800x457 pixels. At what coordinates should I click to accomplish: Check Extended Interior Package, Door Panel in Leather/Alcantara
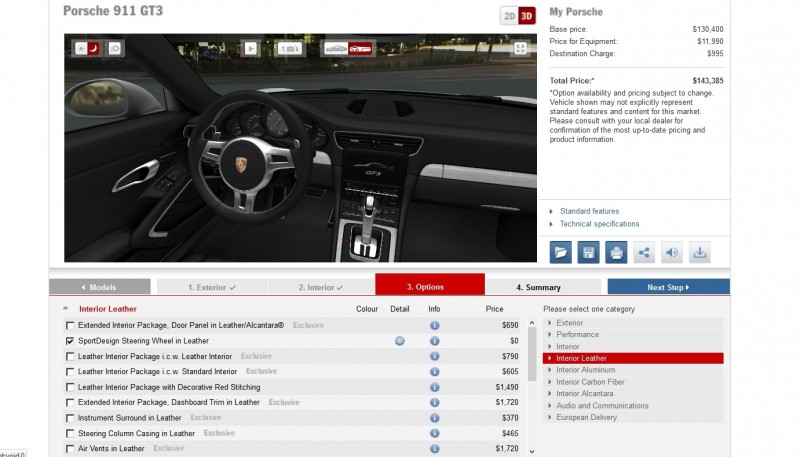click(x=70, y=325)
